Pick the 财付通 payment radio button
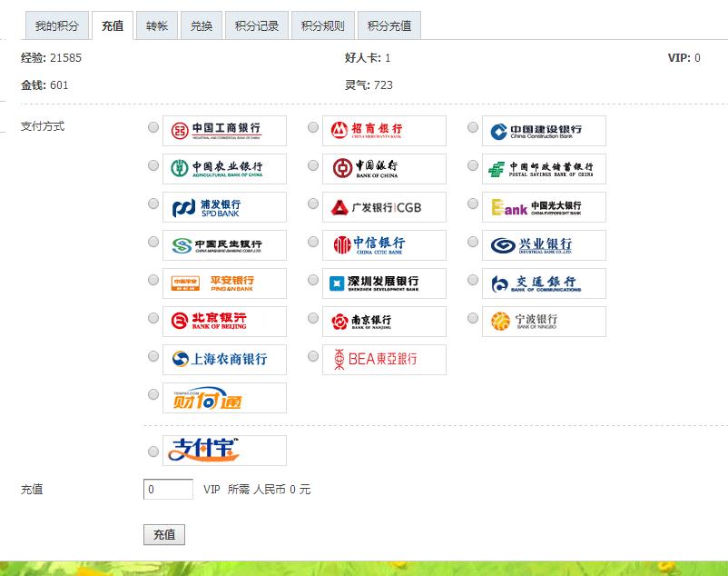The image size is (728, 576). tap(153, 394)
